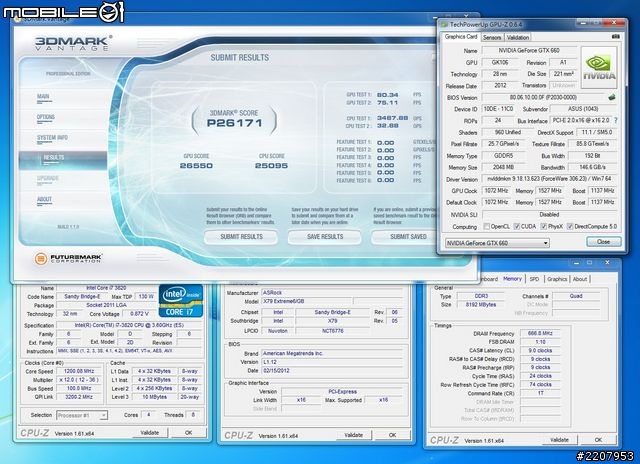Click the NVIDIA logo in GPU-Z
The height and width of the screenshot is (464, 640).
[599, 67]
